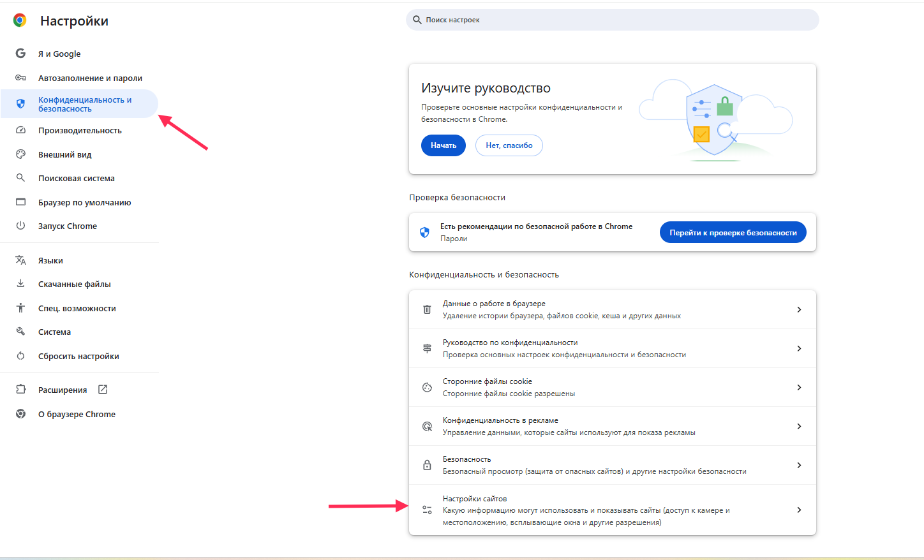Click the translate icon next to Языки

tap(20, 260)
